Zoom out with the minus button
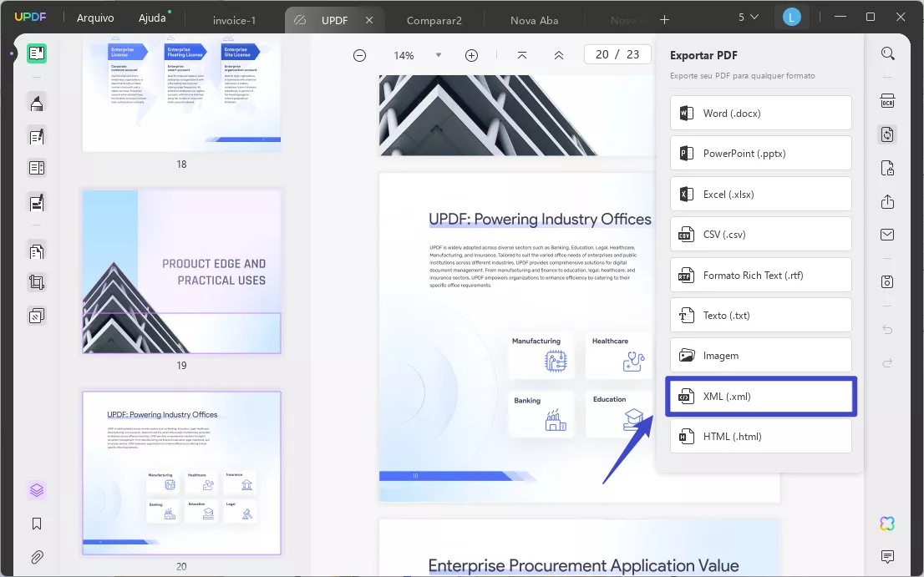The image size is (924, 577). [x=359, y=55]
